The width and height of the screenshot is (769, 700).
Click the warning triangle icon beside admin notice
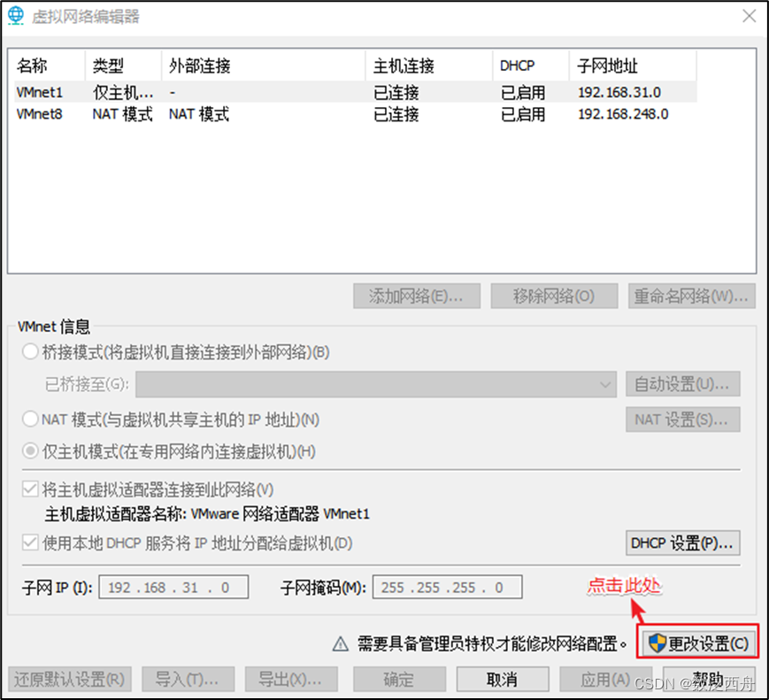pos(341,643)
